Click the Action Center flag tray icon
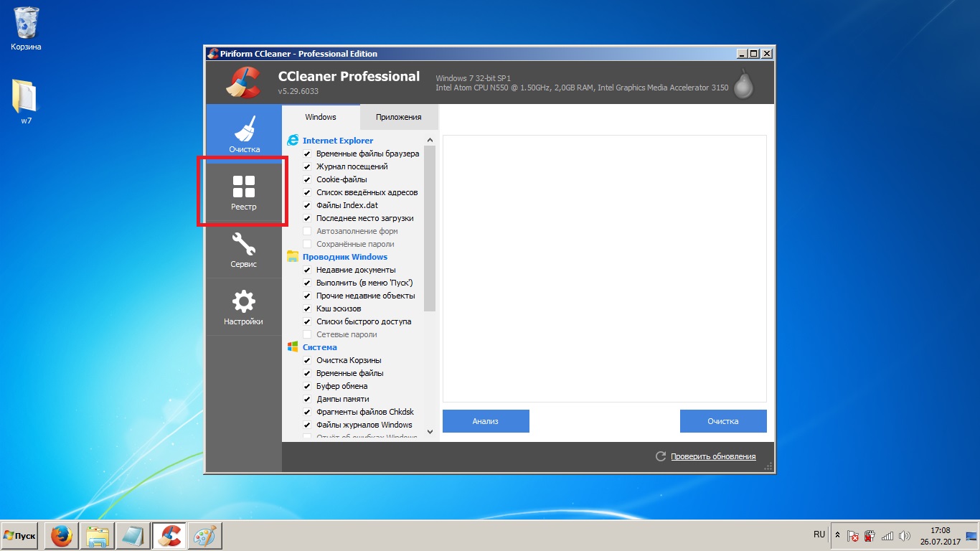This screenshot has height=551, width=980. (x=853, y=535)
